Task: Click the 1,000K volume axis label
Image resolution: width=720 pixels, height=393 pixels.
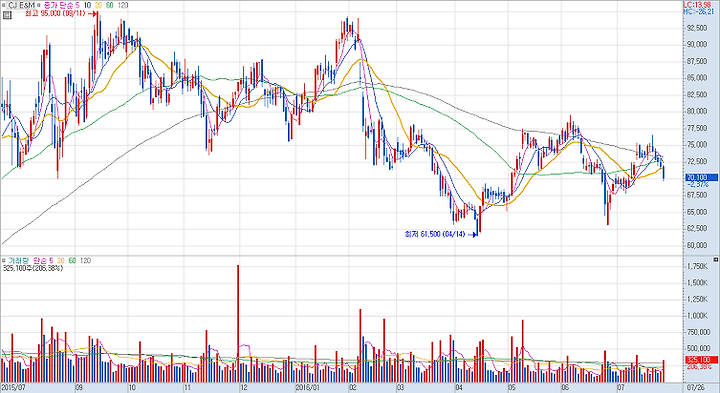Action: (x=697, y=316)
